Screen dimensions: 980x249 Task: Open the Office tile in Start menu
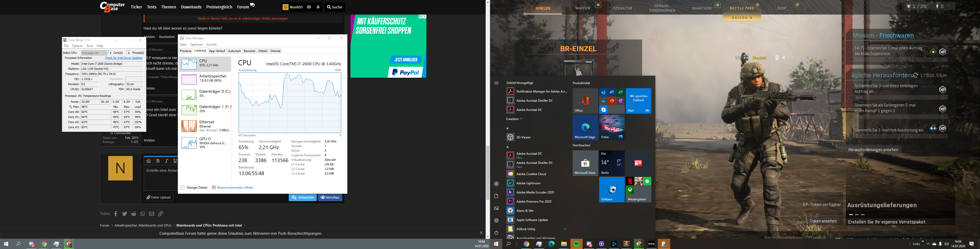(585, 101)
